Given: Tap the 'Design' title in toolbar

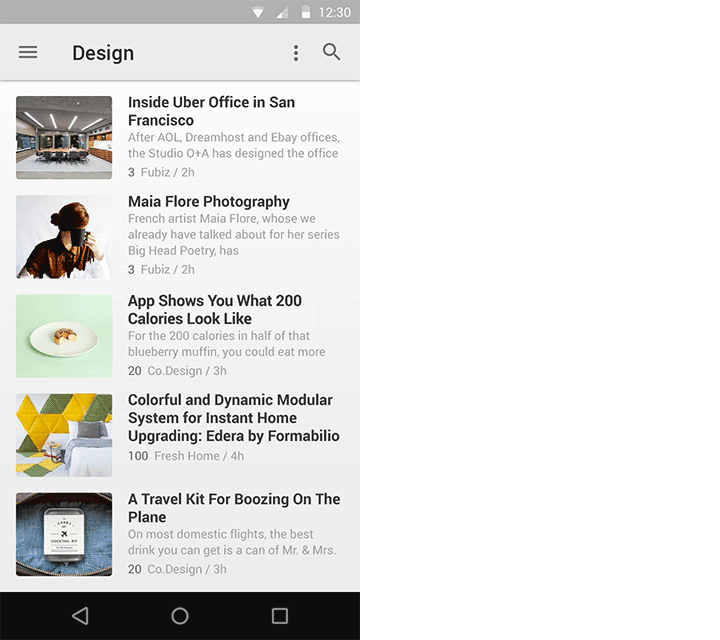Looking at the screenshot, I should tap(103, 53).
